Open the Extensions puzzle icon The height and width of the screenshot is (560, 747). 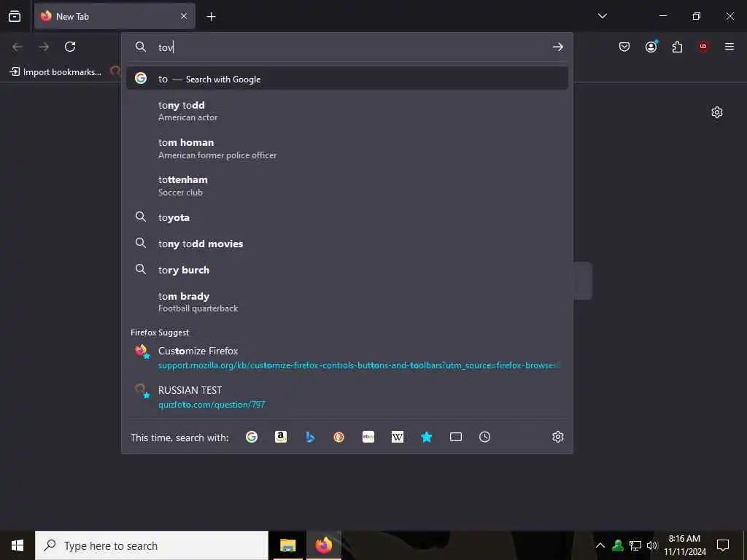677,47
